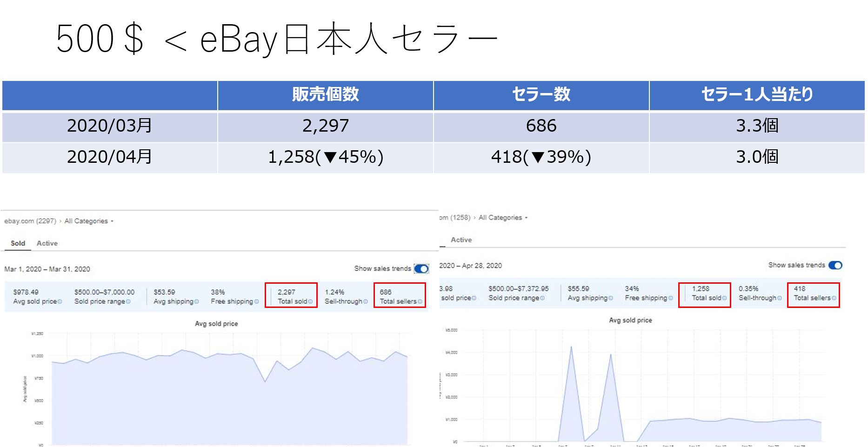The image size is (868, 447).
Task: Click slide title 500$ < eBay日本人セラー
Action: [x=277, y=39]
